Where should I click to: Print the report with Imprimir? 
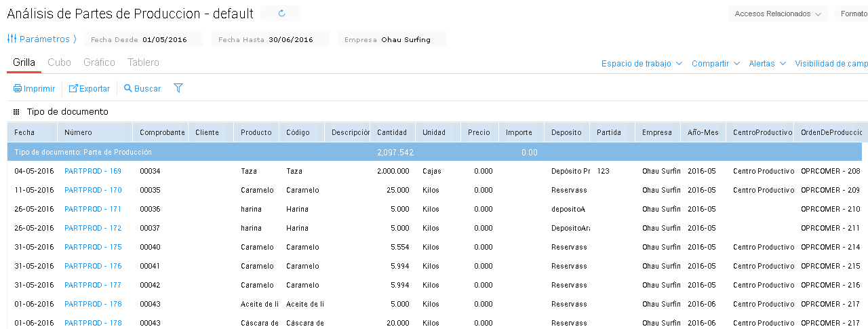[x=34, y=89]
